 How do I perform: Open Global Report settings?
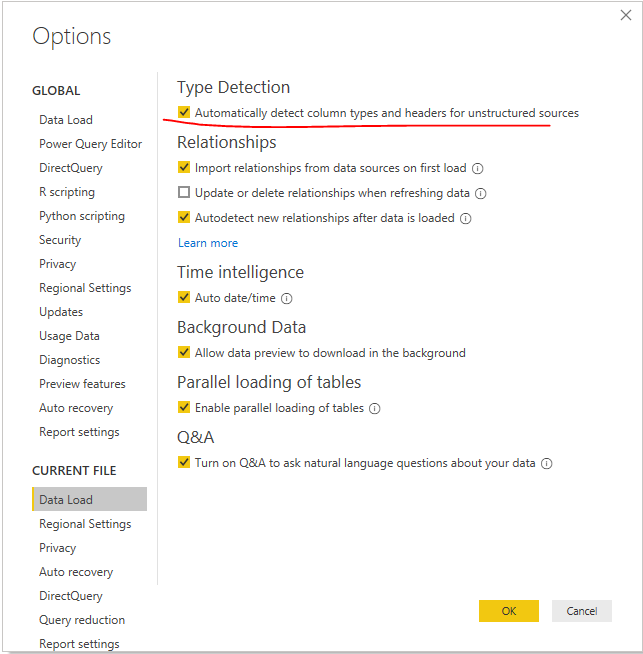point(79,432)
